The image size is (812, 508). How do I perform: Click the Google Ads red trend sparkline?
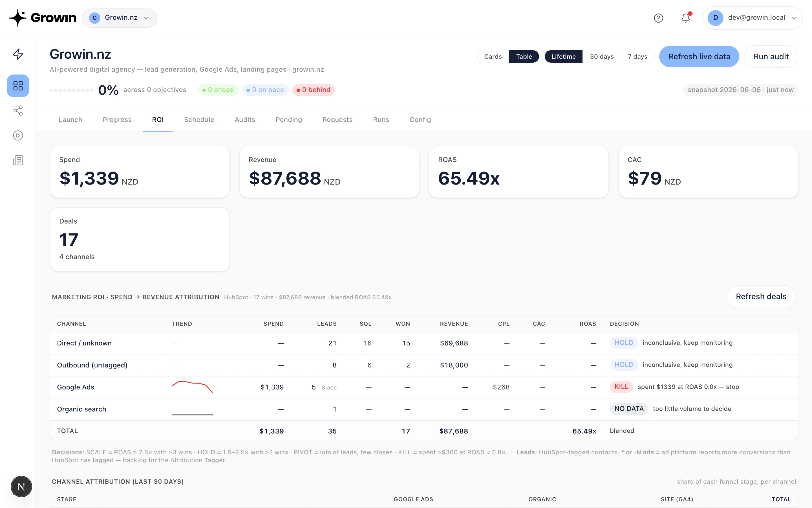[192, 387]
